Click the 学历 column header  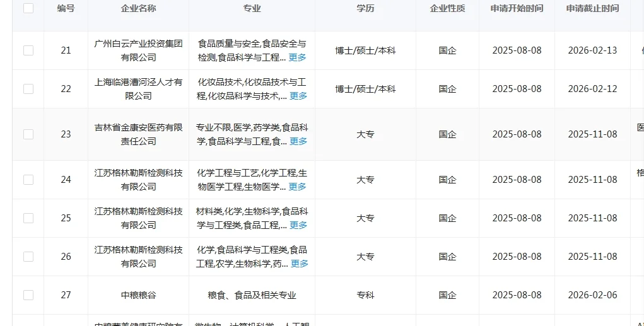(365, 8)
